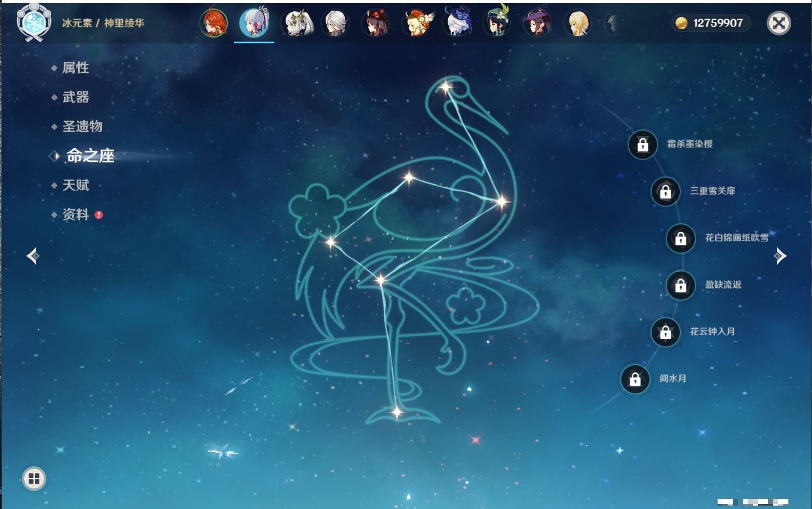Open the locked constellation 三重雪关扉
Image resolution: width=812 pixels, height=509 pixels.
[665, 191]
